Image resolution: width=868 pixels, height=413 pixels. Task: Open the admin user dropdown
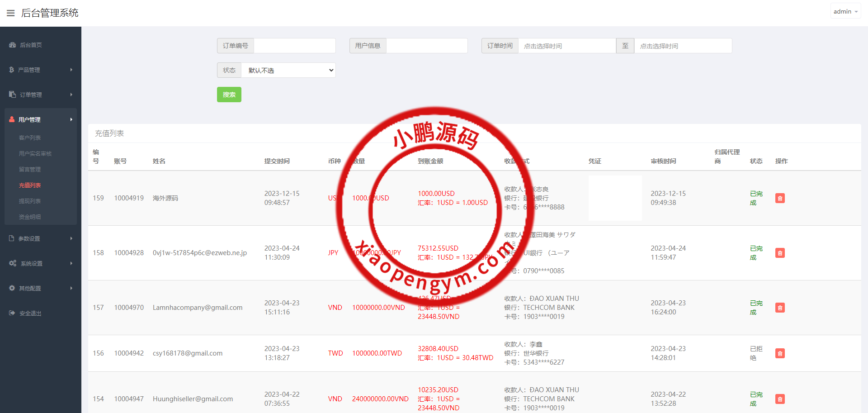pyautogui.click(x=845, y=12)
